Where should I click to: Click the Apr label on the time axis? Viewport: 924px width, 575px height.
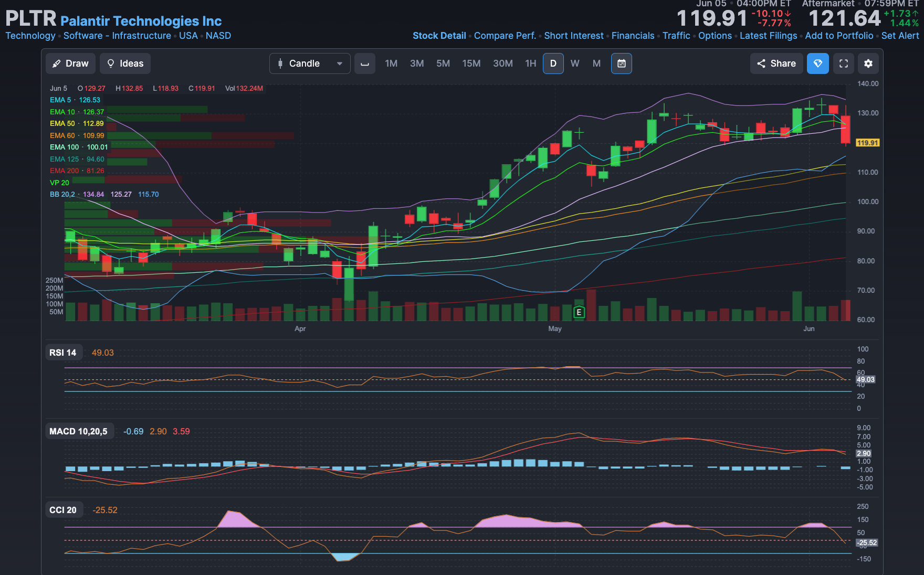(300, 328)
